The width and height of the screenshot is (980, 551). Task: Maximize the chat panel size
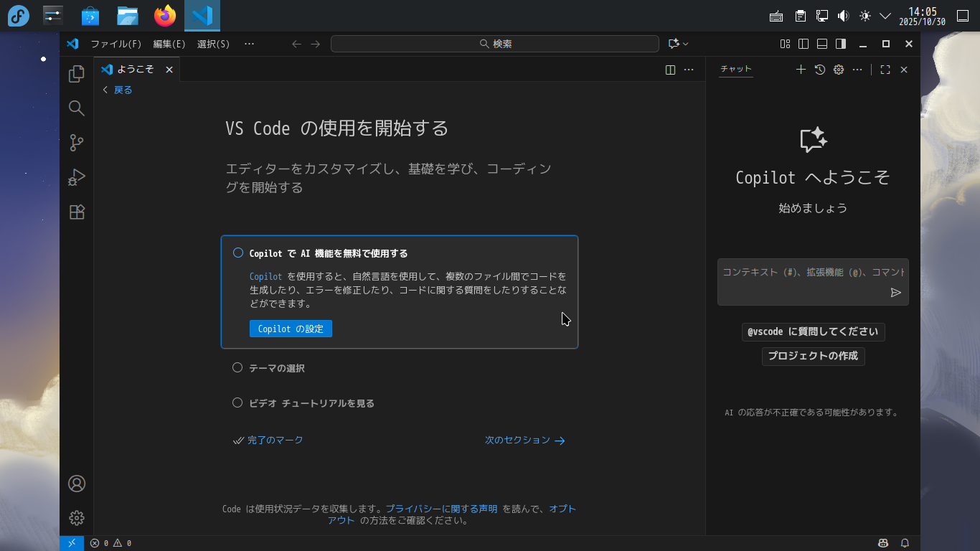pyautogui.click(x=885, y=70)
